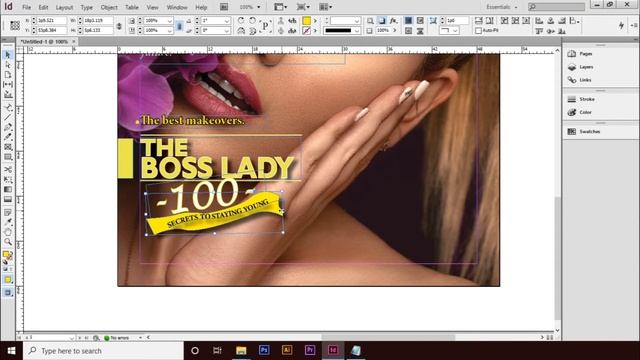This screenshot has height=360, width=640.
Task: Select the Eyedropper tool
Action: [x=8, y=222]
